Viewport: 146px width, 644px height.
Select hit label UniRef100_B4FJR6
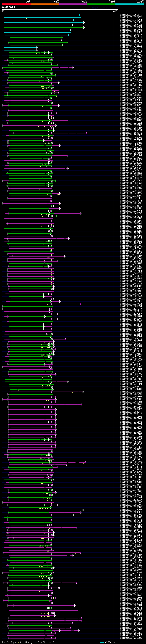pos(131,22)
